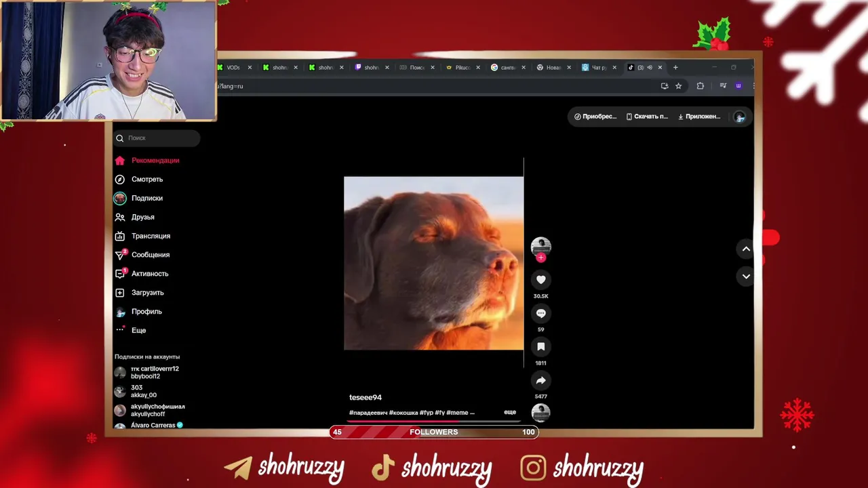Open followed account akyullychофишиал

[x=150, y=410]
